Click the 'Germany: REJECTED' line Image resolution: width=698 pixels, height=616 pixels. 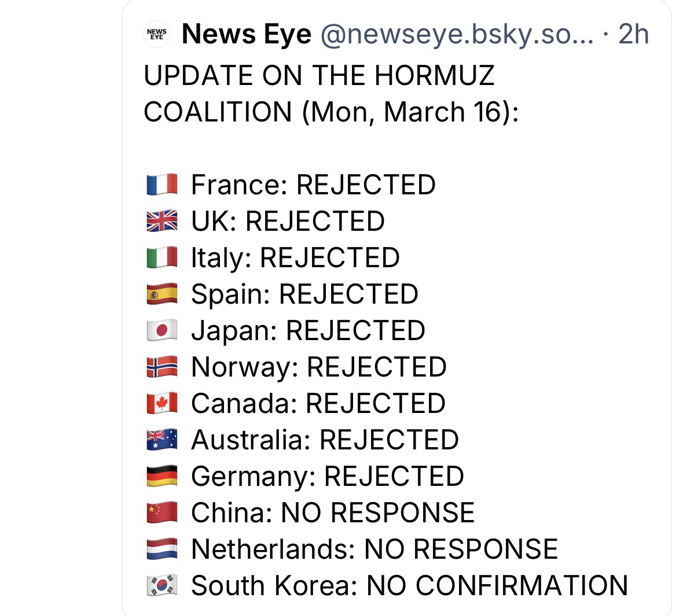tap(328, 476)
